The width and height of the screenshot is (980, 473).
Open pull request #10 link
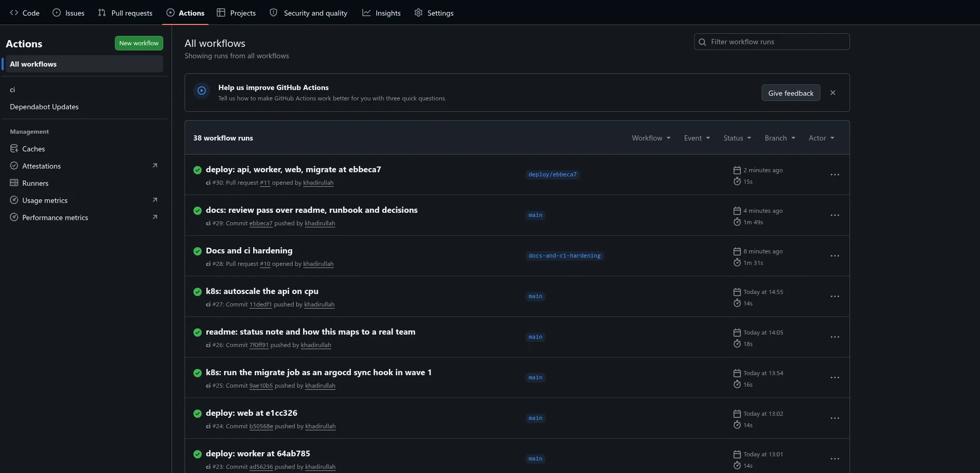click(265, 264)
